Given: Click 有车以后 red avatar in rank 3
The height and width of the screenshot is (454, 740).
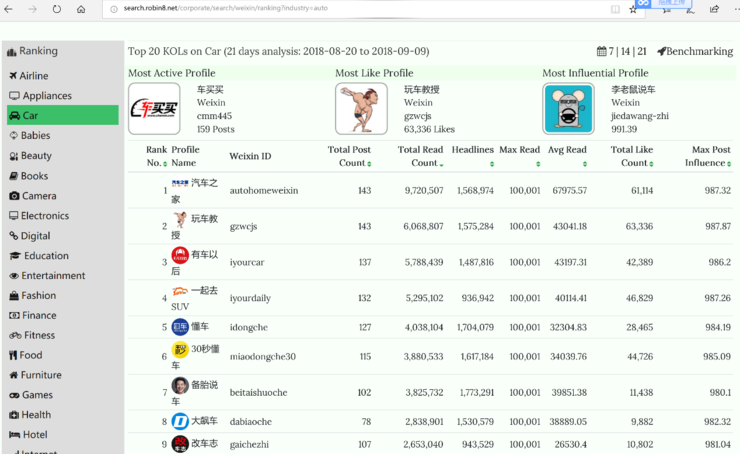Looking at the screenshot, I should [180, 255].
